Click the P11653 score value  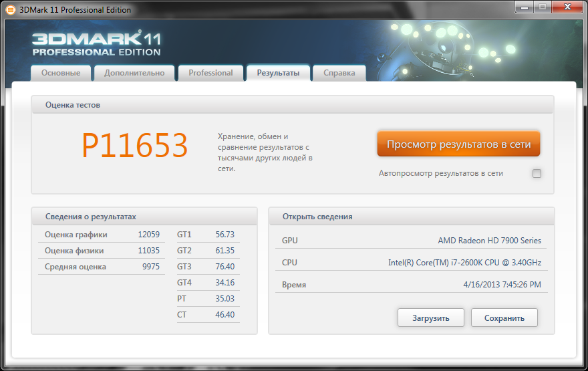click(134, 146)
